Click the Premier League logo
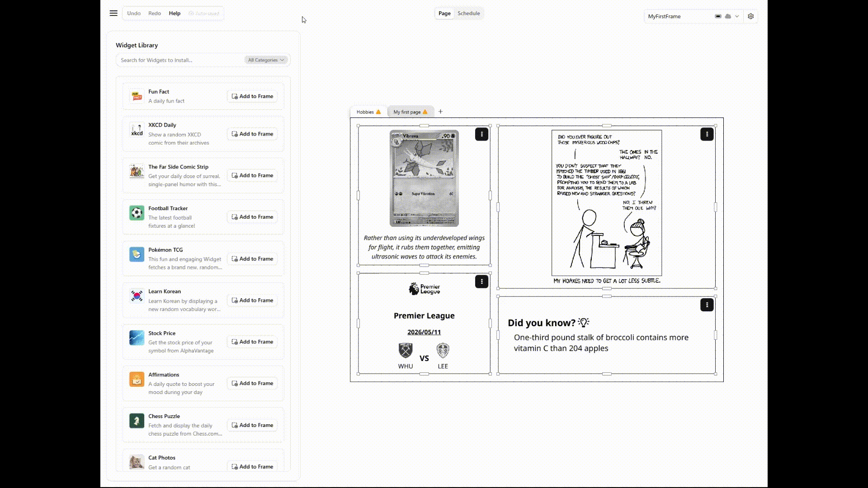Viewport: 868px width, 488px height. pyautogui.click(x=424, y=289)
